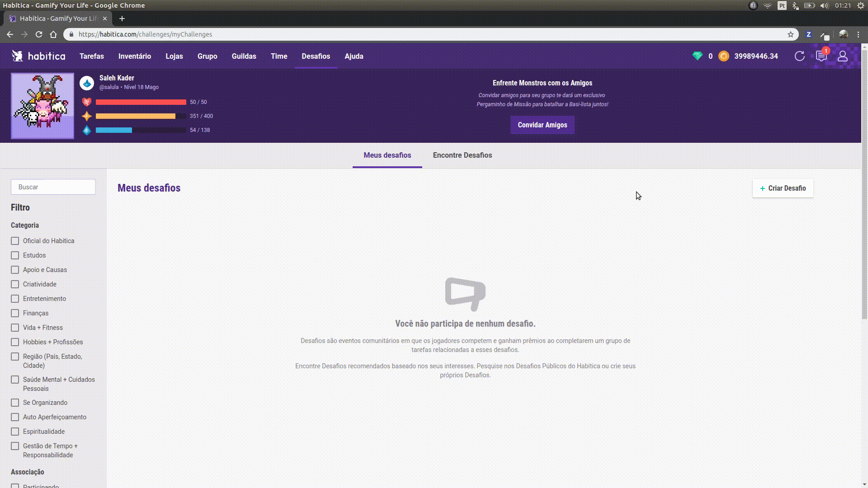
Task: Click the Chrome home icon
Action: click(x=53, y=34)
